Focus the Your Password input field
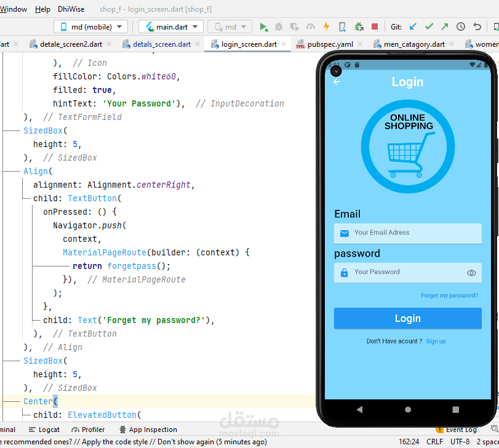This screenshot has width=499, height=448. 408,273
